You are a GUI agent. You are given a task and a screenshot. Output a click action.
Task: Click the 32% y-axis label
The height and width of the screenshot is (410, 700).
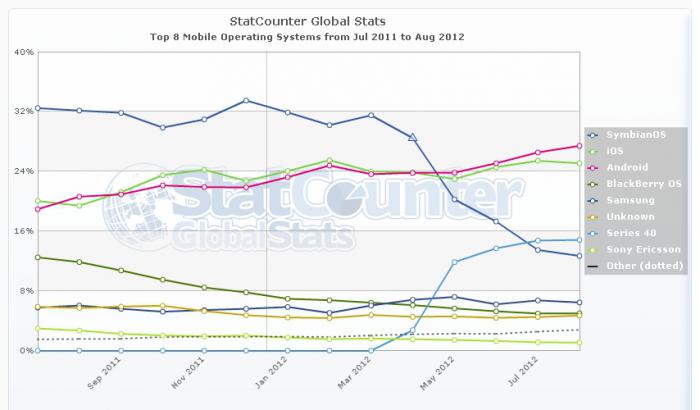[x=23, y=111]
